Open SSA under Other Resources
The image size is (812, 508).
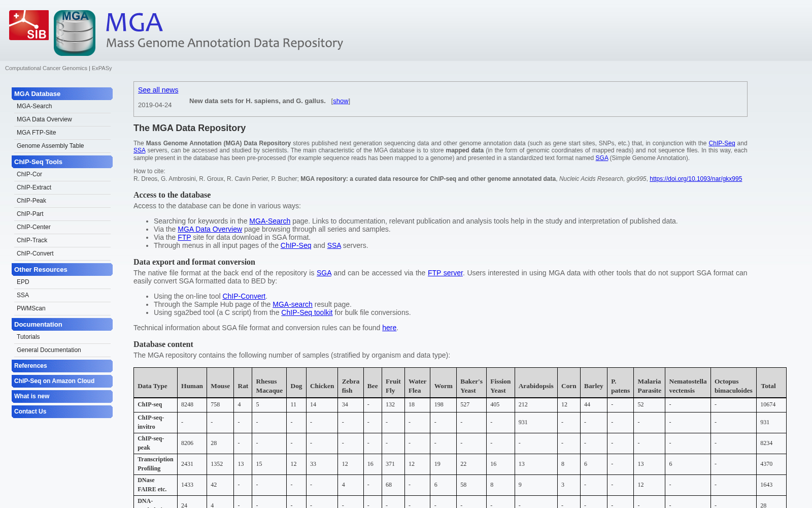click(x=23, y=295)
